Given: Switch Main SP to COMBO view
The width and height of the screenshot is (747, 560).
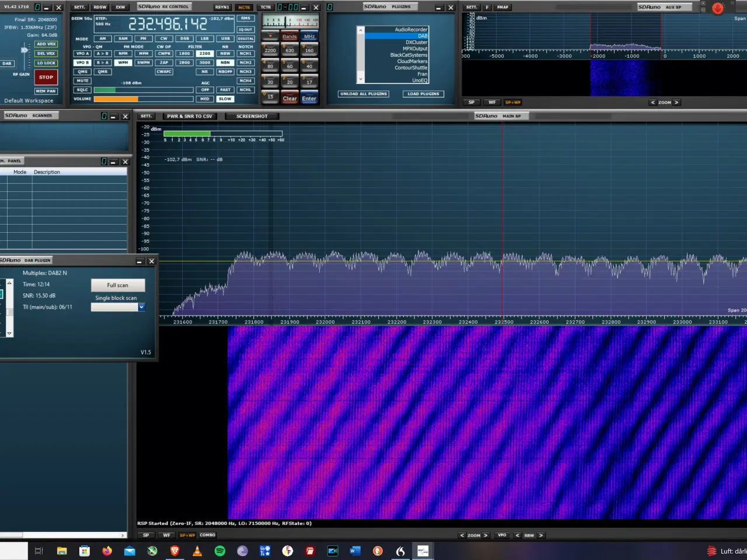Looking at the screenshot, I should coord(207,535).
